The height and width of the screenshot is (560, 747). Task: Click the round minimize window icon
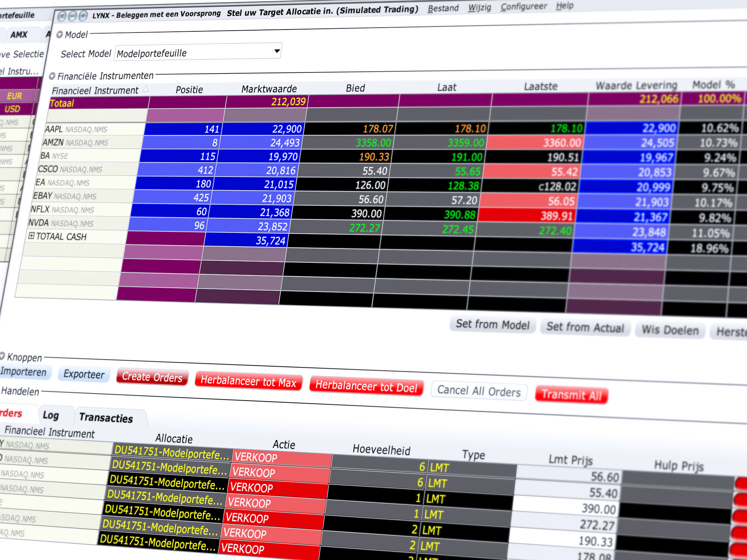(72, 16)
